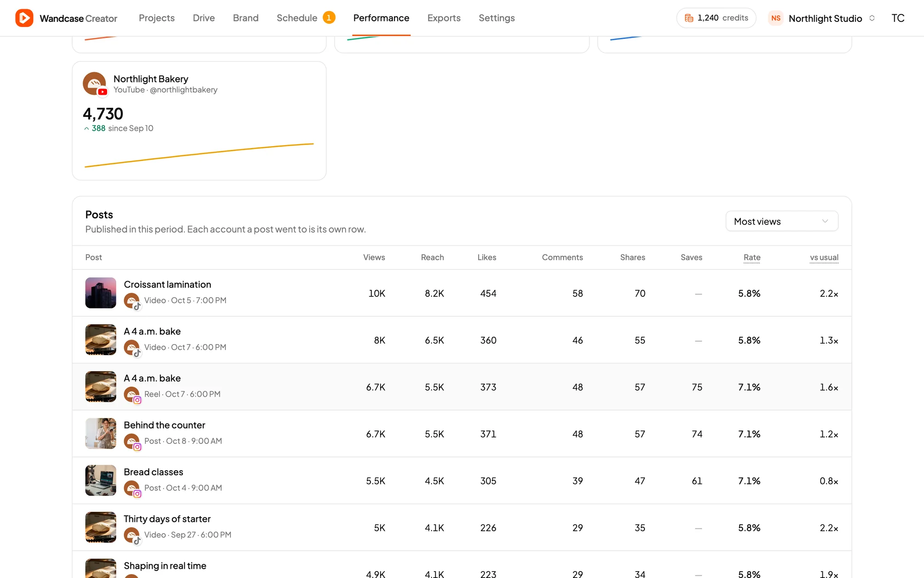Screen dimensions: 924x578
Task: Click the vs usual column header
Action: 824,258
